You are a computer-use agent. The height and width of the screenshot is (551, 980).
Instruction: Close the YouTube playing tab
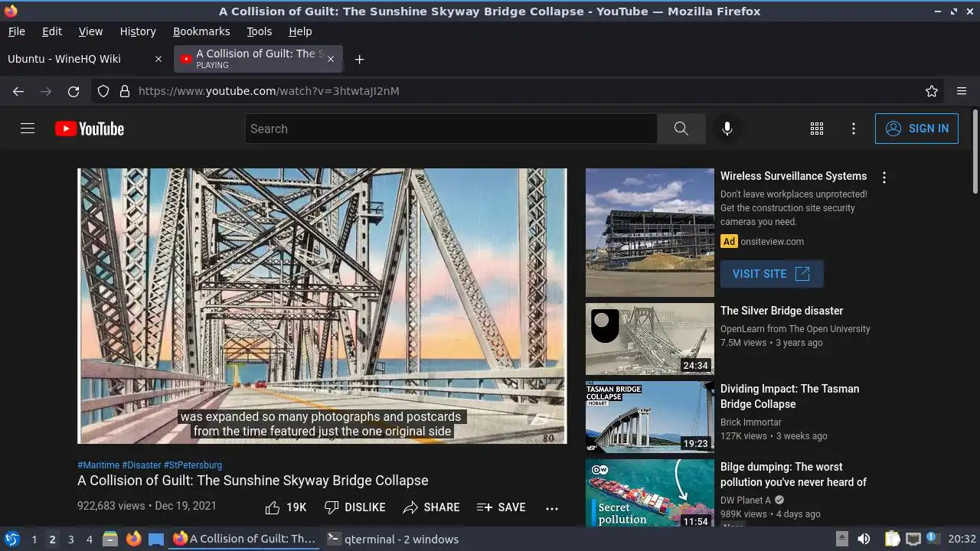coord(331,59)
